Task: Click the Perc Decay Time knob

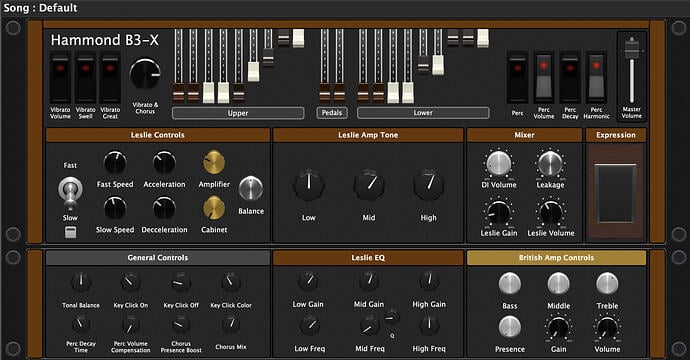Action: point(81,325)
